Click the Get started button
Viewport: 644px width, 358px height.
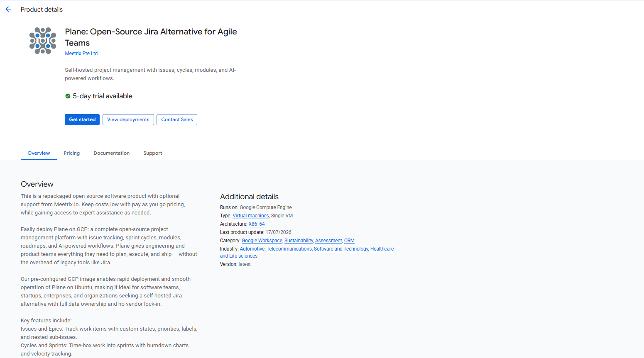[x=82, y=119]
